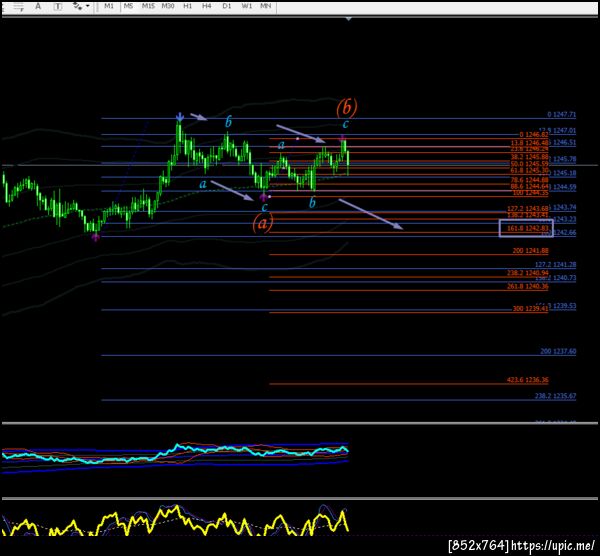Click the Fibonacci level 127.2 1241.28
Screen dimensions: 600x556
(555, 264)
